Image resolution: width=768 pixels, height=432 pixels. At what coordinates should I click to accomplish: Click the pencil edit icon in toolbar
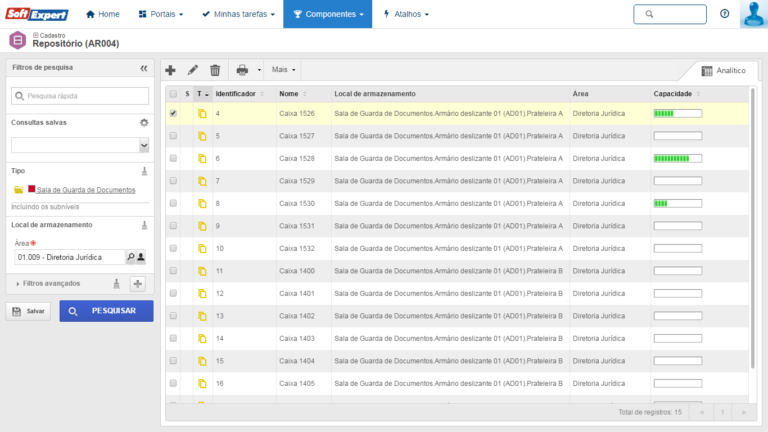click(193, 70)
